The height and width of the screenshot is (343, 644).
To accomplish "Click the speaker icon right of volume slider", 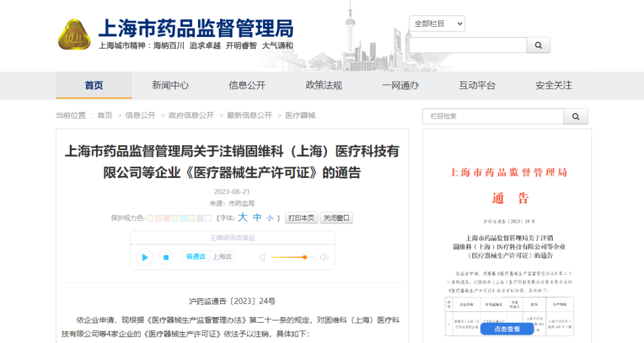I will [323, 257].
